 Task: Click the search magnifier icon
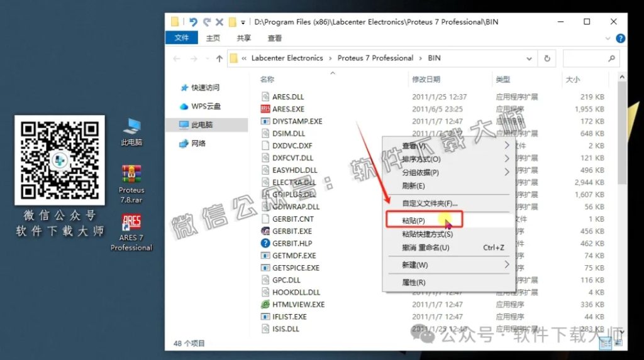pyautogui.click(x=611, y=58)
